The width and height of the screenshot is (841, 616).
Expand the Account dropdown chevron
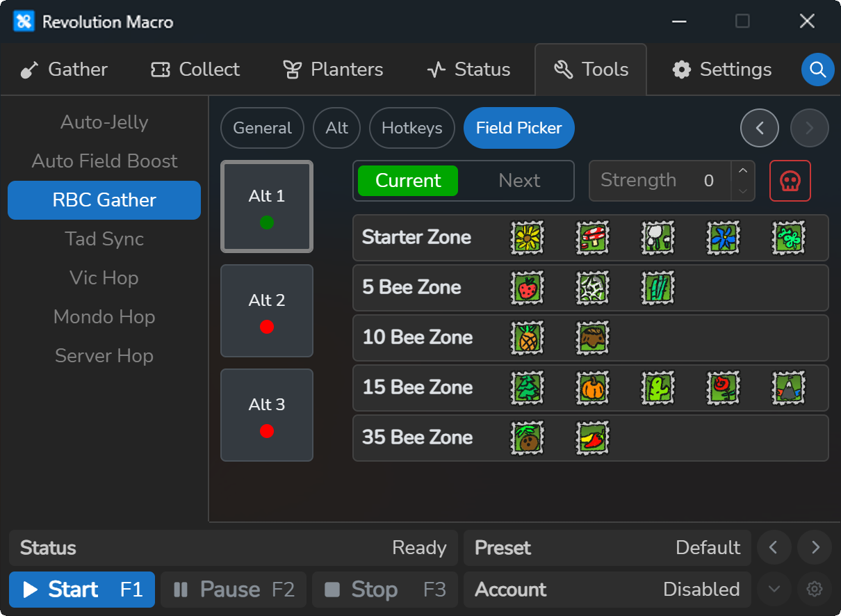pyautogui.click(x=774, y=590)
